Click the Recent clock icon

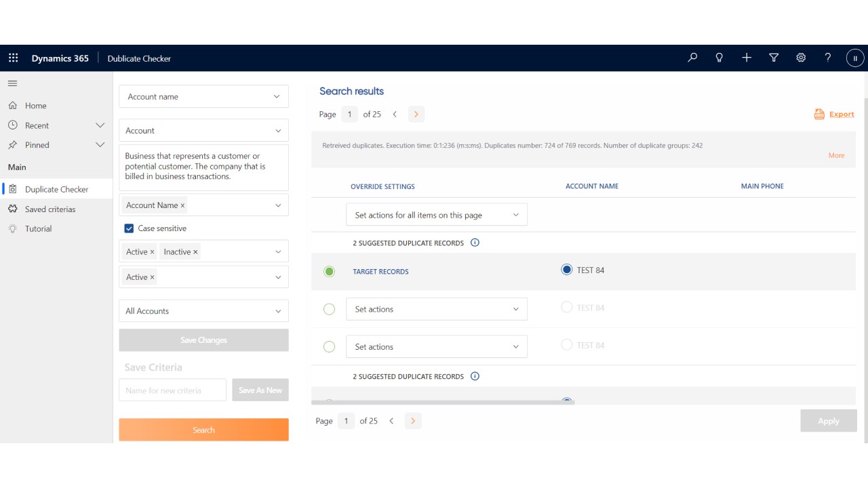click(12, 125)
